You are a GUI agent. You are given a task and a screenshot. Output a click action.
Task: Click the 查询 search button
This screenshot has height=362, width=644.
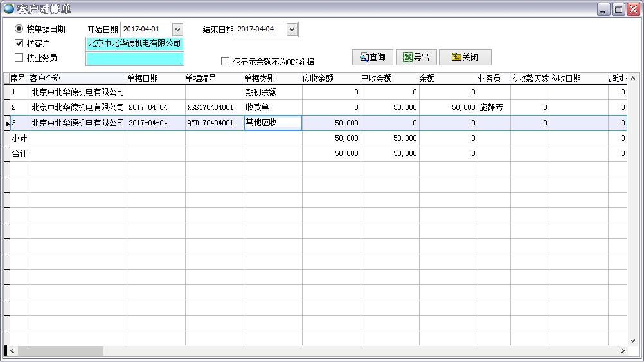coord(373,57)
